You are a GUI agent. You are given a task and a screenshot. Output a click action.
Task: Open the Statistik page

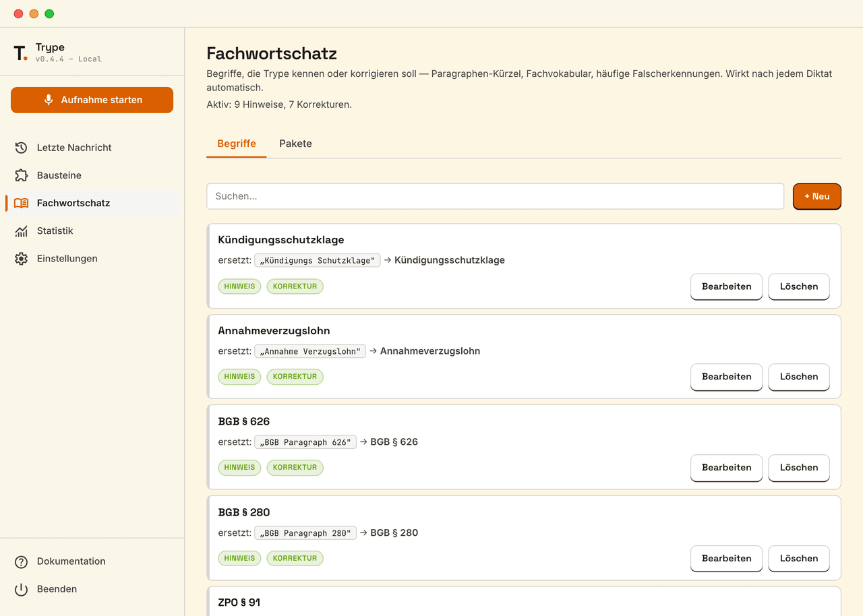[x=92, y=230]
